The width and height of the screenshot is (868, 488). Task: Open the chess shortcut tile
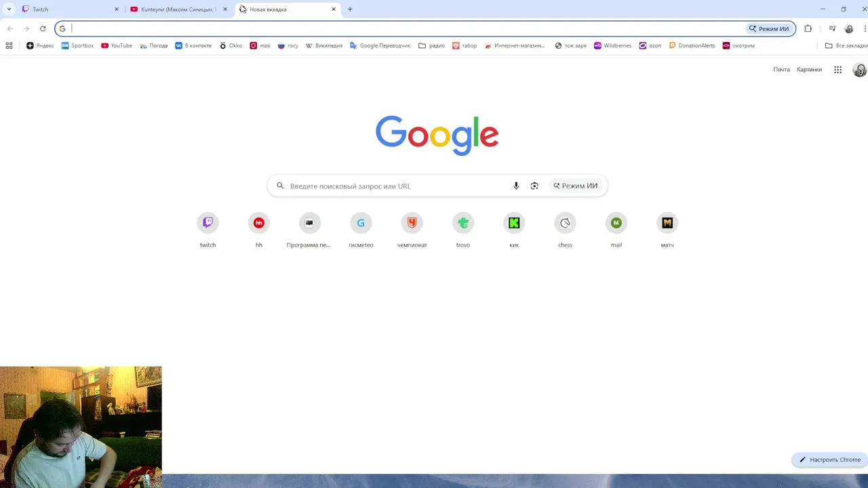[565, 230]
